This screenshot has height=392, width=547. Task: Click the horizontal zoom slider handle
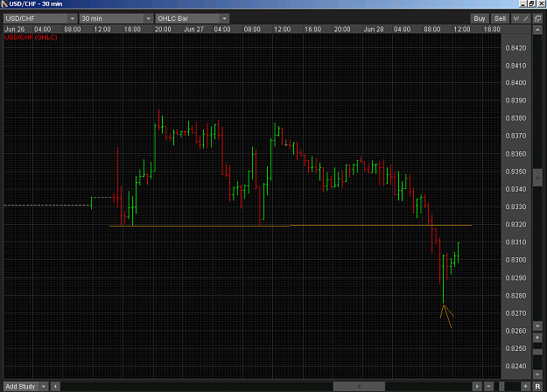point(501,387)
